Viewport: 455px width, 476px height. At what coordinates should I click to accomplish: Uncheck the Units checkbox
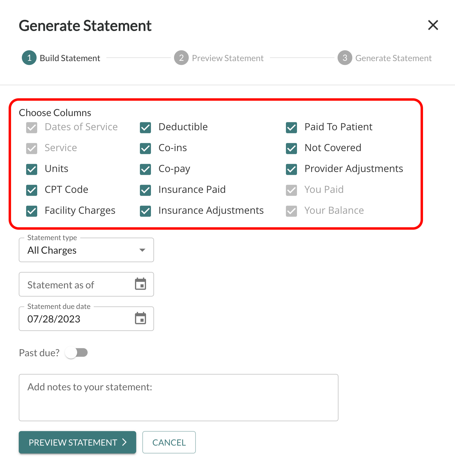coord(32,169)
